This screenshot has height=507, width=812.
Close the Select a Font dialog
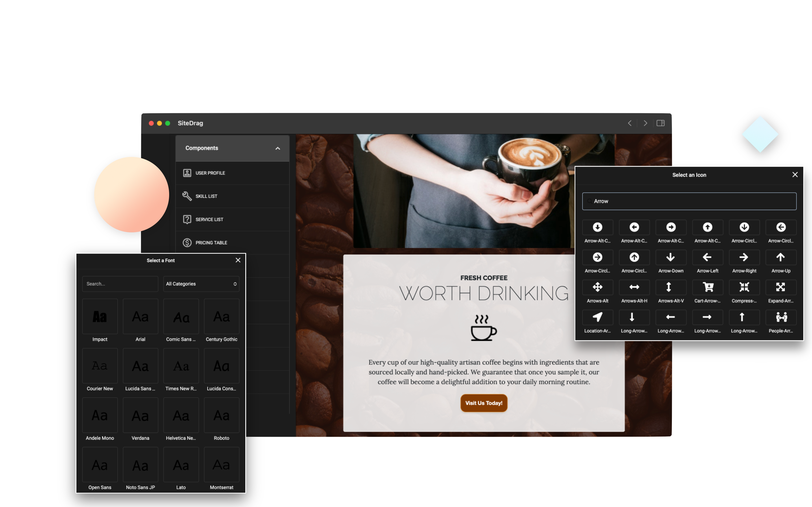238,260
